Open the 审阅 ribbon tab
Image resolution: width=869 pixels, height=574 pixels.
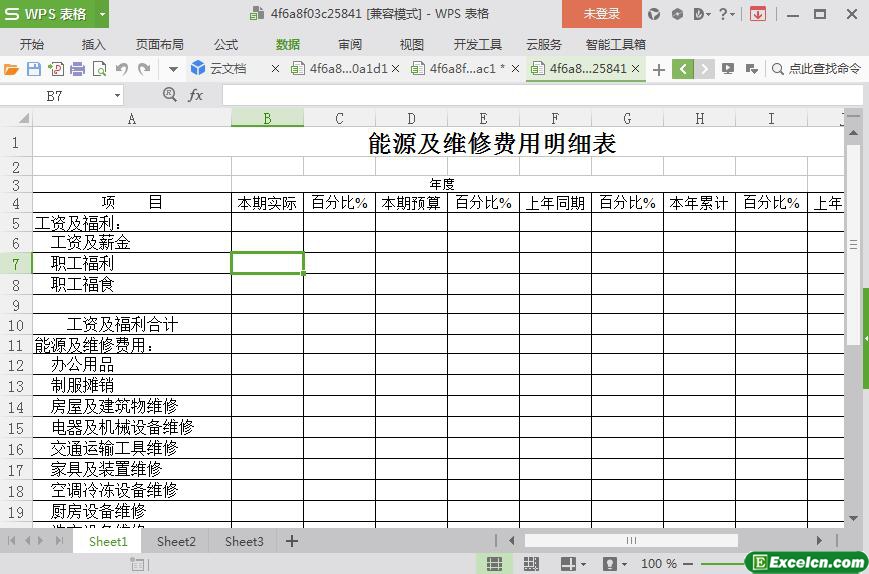[350, 44]
